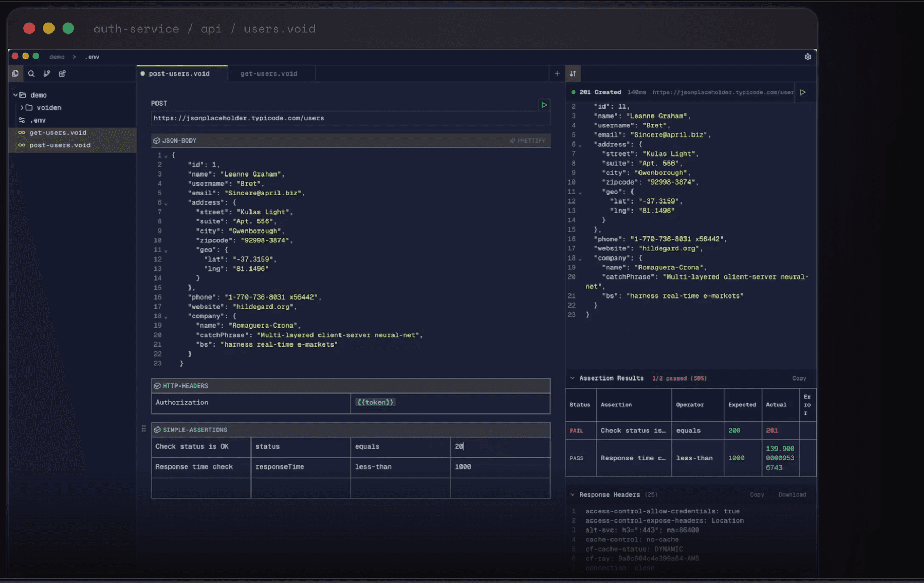Click the "Response time check" assertion cell

(201, 467)
